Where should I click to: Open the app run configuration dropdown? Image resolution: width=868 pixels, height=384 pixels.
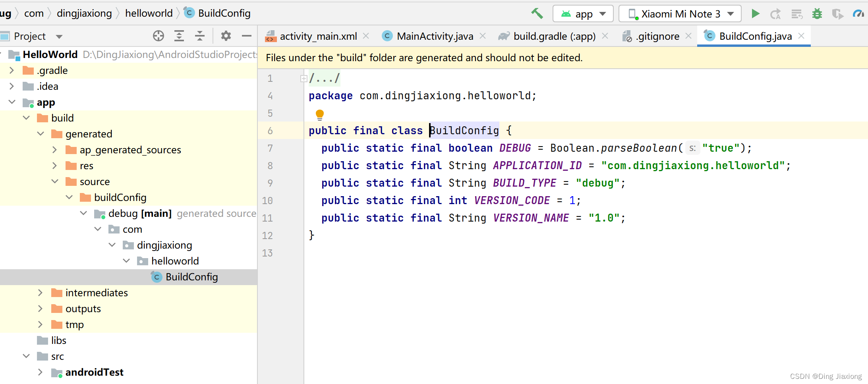(x=583, y=14)
